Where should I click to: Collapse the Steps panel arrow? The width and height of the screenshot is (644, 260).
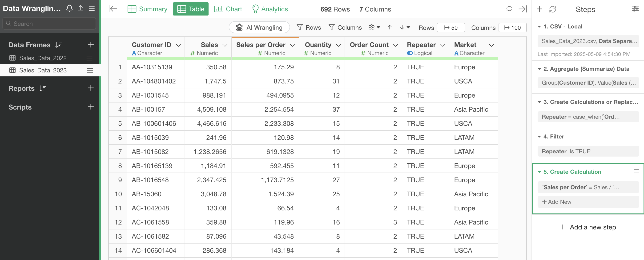pyautogui.click(x=523, y=9)
